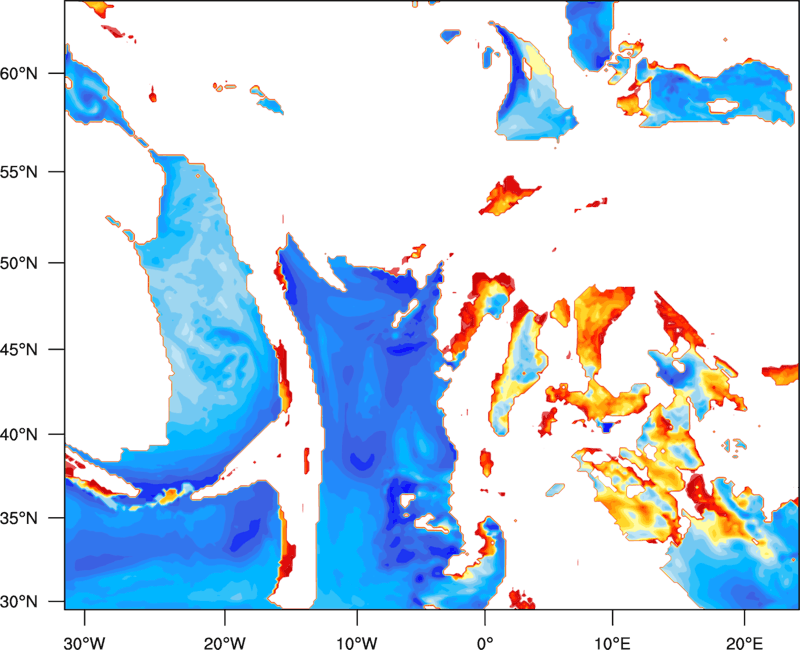Click the 35°N latitude label
The image size is (800, 650).
[x=19, y=518]
